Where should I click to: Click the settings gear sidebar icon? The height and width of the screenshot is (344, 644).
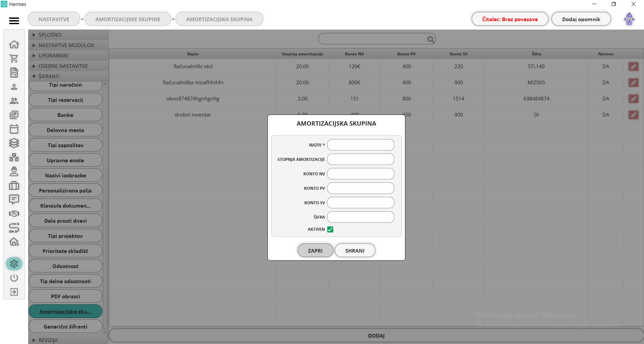(14, 264)
